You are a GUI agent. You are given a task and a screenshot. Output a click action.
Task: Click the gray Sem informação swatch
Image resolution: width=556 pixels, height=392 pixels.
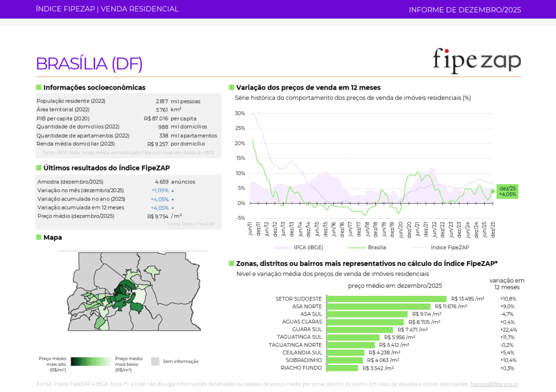pyautogui.click(x=155, y=361)
